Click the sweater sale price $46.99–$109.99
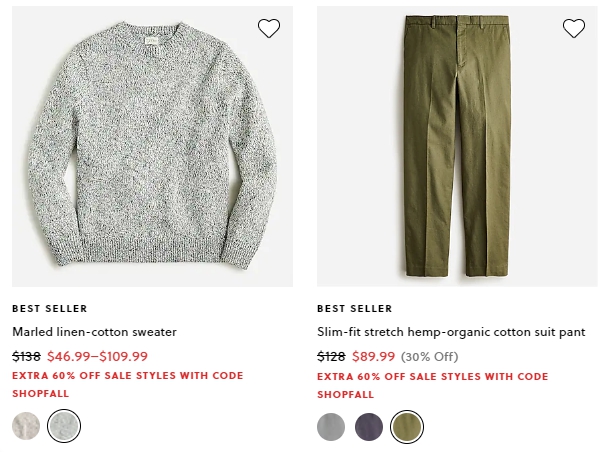The width and height of the screenshot is (601, 452). tap(97, 357)
